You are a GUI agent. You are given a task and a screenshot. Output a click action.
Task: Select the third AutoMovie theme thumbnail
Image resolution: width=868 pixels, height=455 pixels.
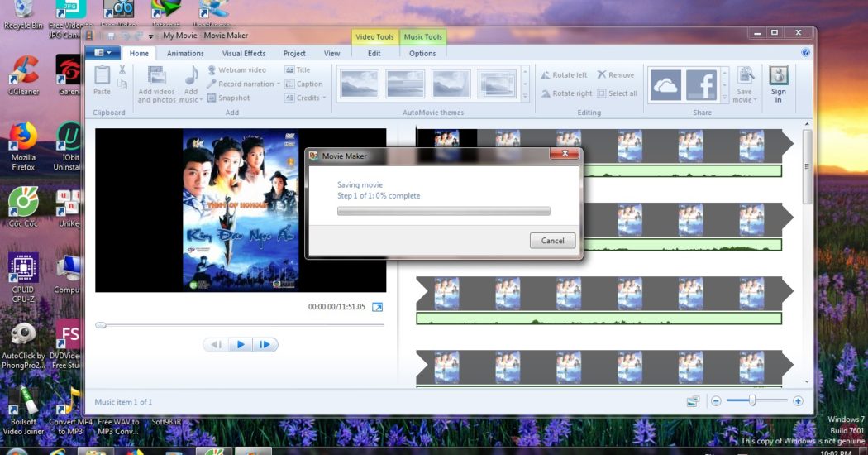click(x=451, y=84)
